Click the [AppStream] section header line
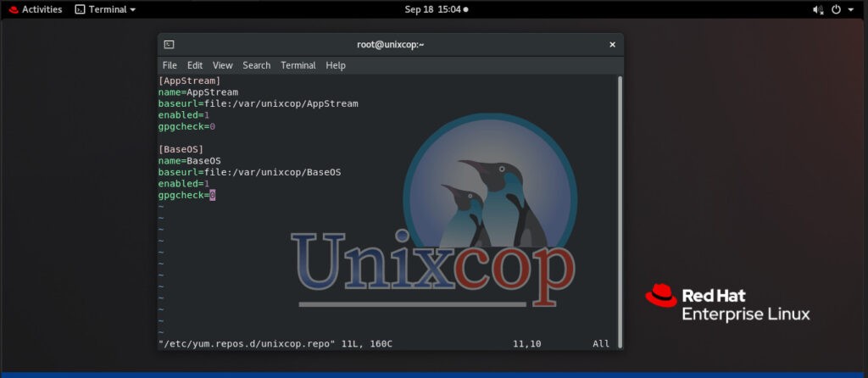Screen dimensions: 868x378 tap(189, 81)
